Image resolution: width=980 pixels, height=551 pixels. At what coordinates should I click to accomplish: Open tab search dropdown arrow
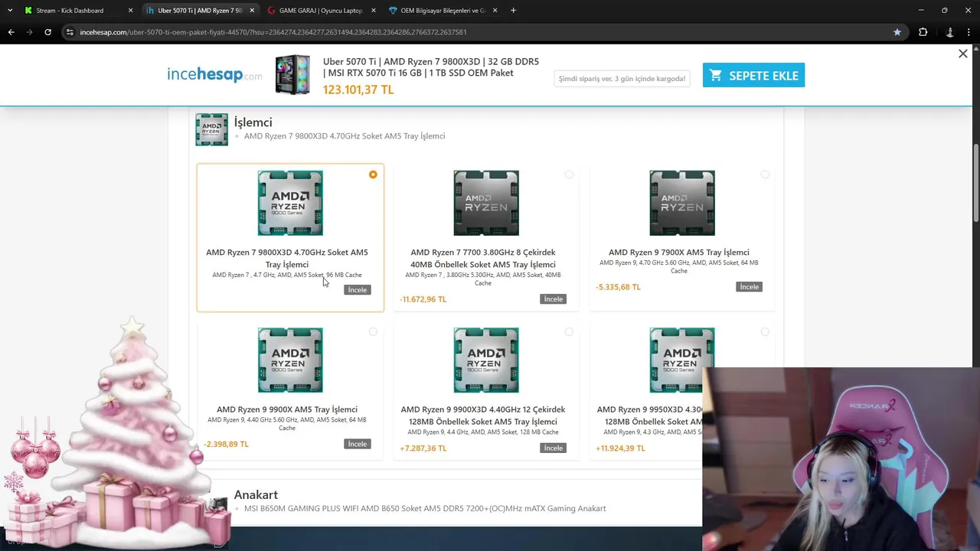click(x=9, y=10)
